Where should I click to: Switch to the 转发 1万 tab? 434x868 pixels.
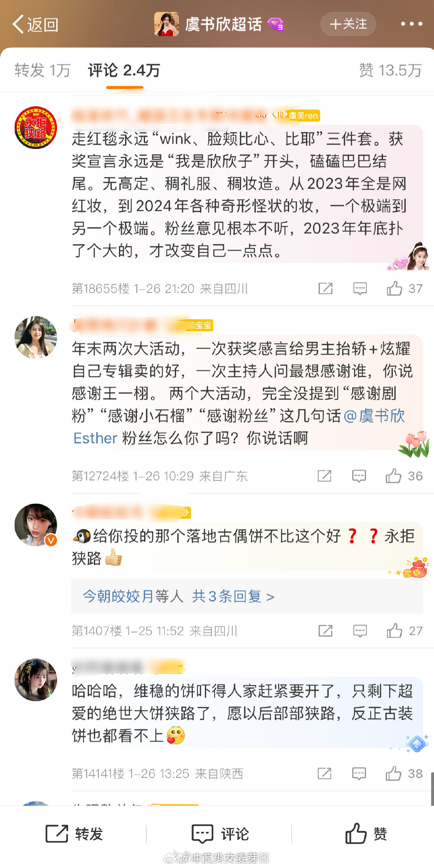point(43,70)
